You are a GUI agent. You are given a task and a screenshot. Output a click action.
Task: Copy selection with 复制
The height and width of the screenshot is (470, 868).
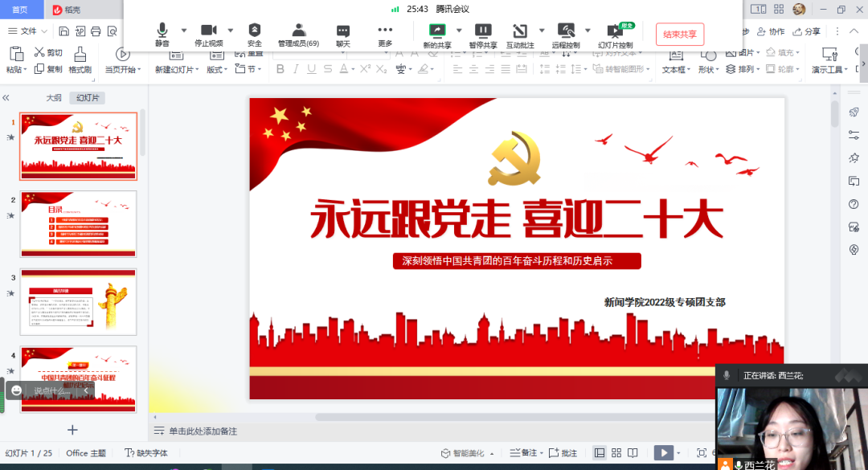48,69
